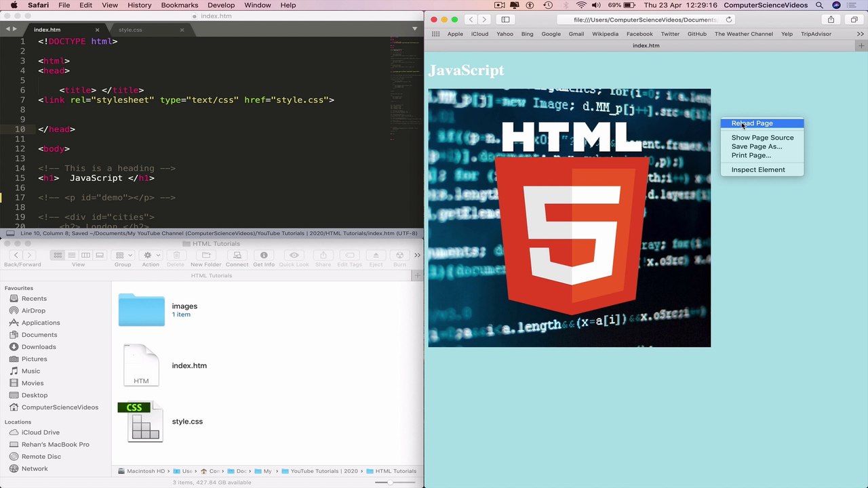The width and height of the screenshot is (868, 488).
Task: Add a Finder tab with the plus
Action: click(418, 275)
